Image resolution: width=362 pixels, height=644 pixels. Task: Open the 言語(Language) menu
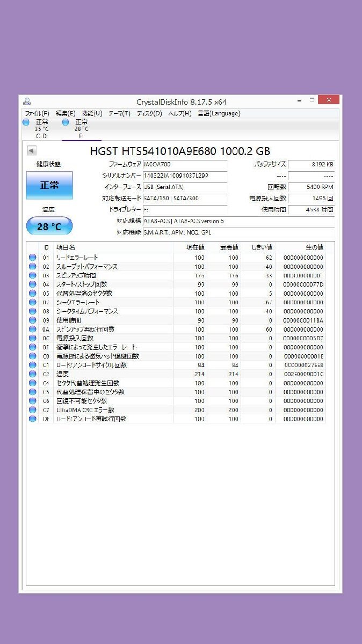(x=219, y=113)
